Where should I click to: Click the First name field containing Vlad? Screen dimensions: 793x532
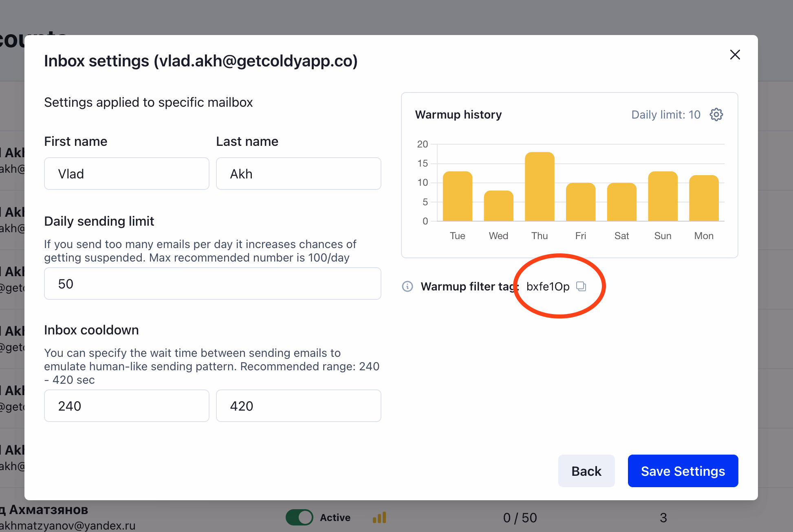pyautogui.click(x=127, y=174)
